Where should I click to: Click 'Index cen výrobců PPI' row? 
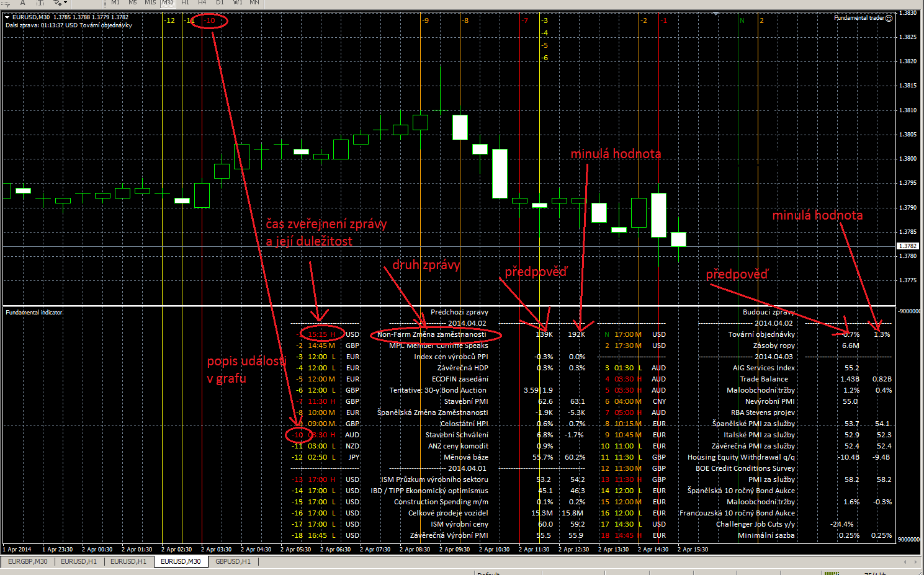tap(451, 357)
